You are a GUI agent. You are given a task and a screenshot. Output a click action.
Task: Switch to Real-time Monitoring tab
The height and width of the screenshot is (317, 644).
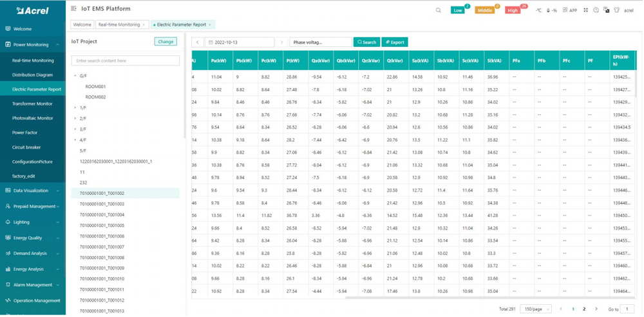pos(122,24)
